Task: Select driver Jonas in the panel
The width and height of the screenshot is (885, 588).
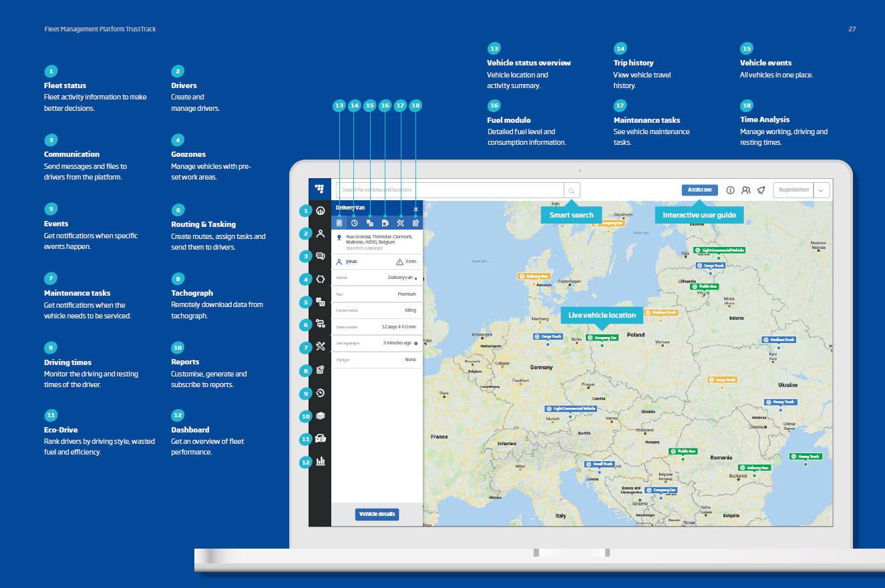Action: click(351, 262)
